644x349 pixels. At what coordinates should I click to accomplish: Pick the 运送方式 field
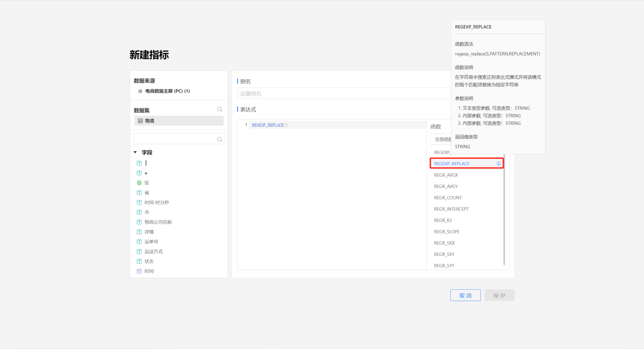click(x=153, y=251)
